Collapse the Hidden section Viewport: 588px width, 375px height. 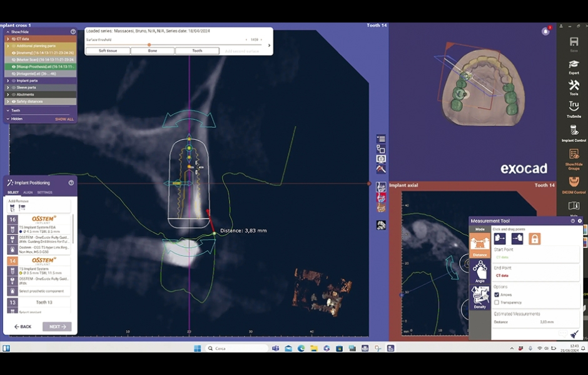click(8, 119)
